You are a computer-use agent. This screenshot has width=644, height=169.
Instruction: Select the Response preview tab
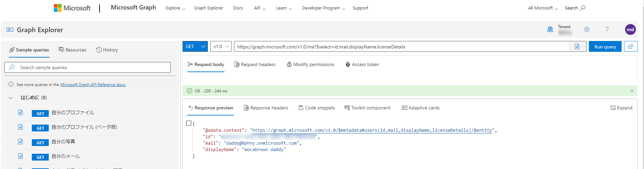point(211,108)
